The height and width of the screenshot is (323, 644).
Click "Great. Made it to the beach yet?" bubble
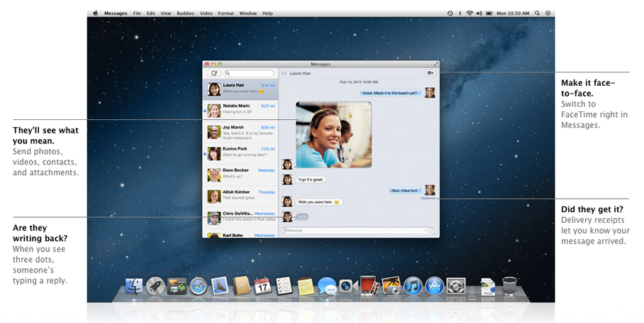coord(390,93)
